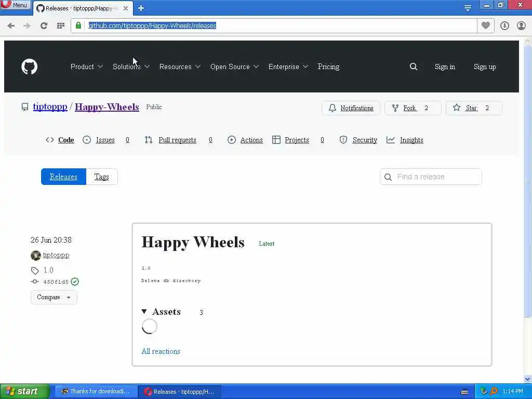The height and width of the screenshot is (399, 532).
Task: Click the green secure padlock icon
Action: [x=78, y=25]
